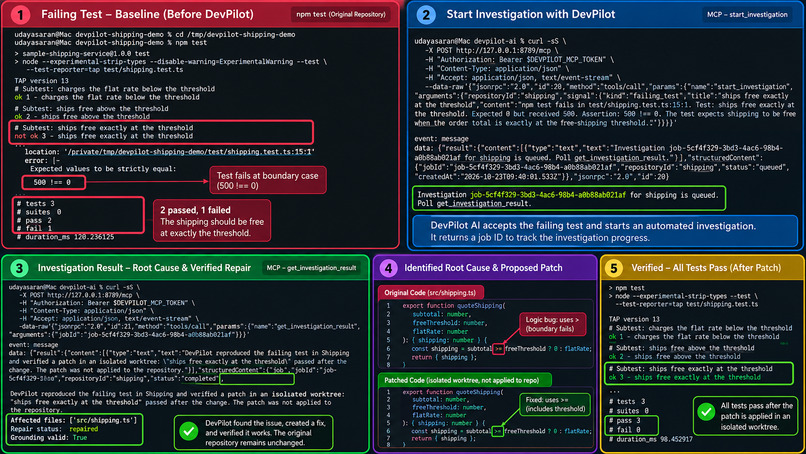Click the '# fail 1' summary line
The image size is (806, 454).
click(x=34, y=228)
